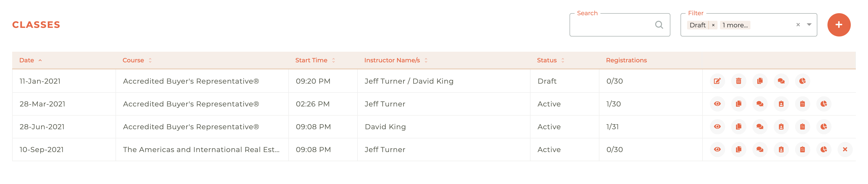The image size is (868, 184).
Task: View the 28-Jun-2021 class with eye icon
Action: tap(717, 127)
